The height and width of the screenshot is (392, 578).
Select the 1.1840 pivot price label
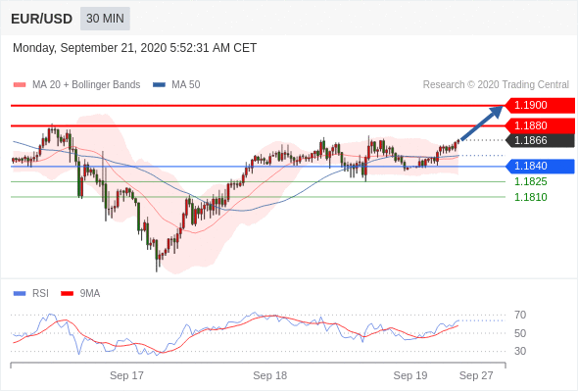click(x=540, y=167)
